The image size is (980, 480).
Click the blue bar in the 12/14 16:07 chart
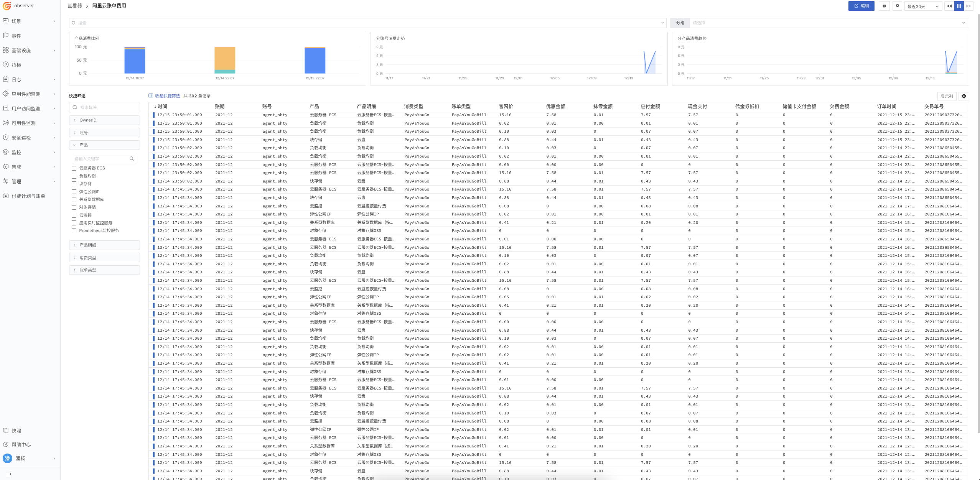click(135, 61)
